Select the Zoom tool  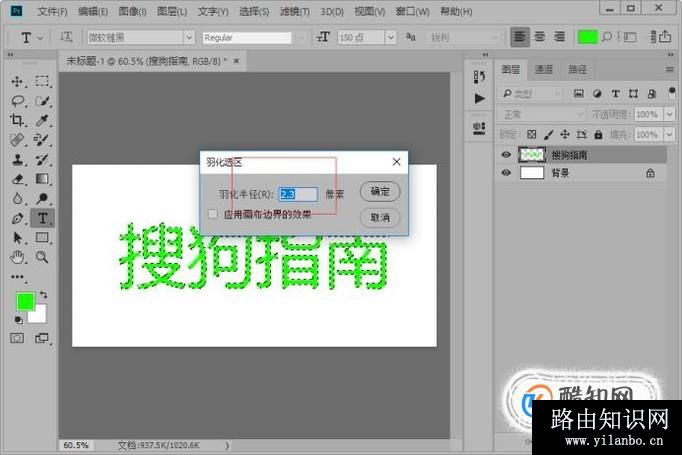pos(42,257)
